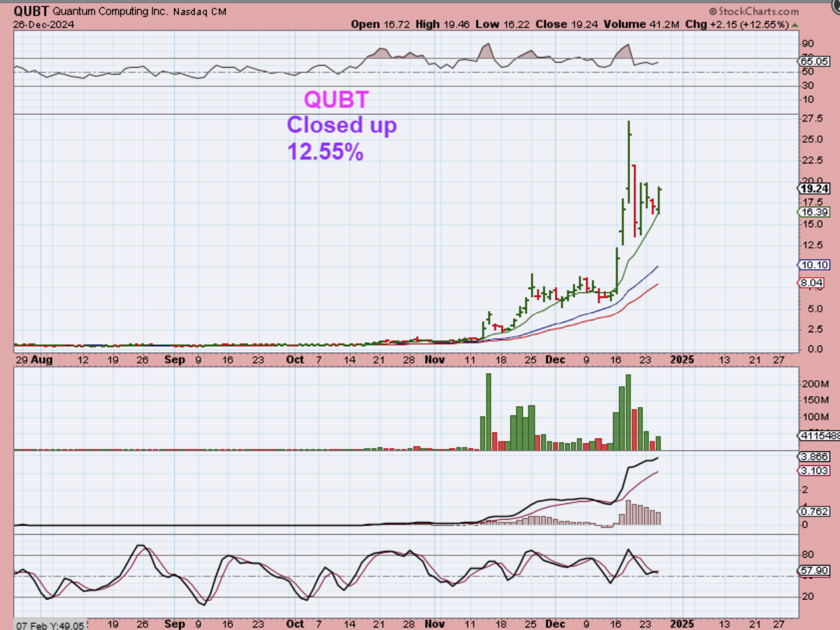Click the volume value label 4115488
Screen dimensions: 840x630
pyautogui.click(x=819, y=435)
